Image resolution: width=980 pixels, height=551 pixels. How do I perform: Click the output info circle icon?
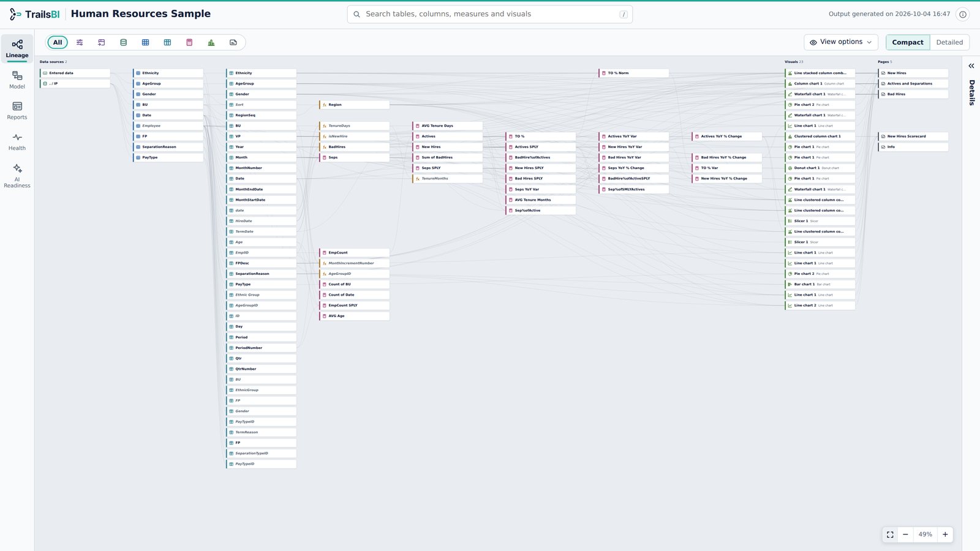click(963, 14)
